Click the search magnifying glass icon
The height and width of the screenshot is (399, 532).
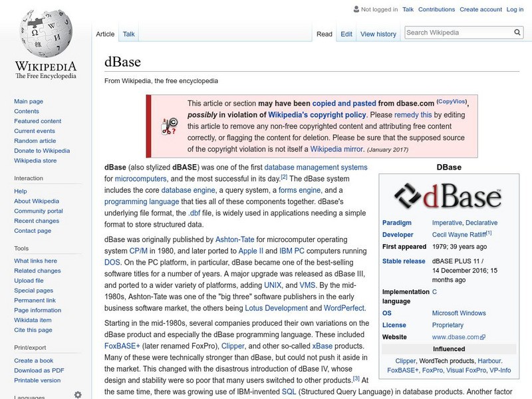point(517,31)
